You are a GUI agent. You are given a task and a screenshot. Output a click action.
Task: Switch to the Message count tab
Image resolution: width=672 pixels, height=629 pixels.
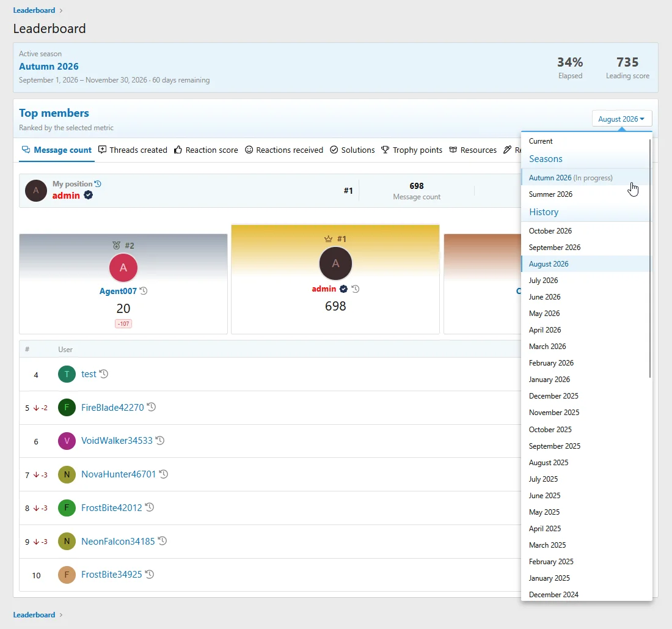[57, 150]
